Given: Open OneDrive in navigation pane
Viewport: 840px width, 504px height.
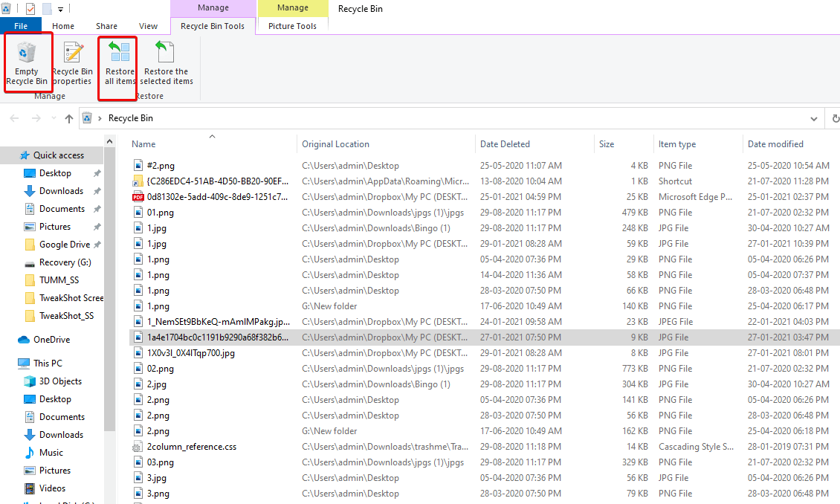Looking at the screenshot, I should [51, 340].
